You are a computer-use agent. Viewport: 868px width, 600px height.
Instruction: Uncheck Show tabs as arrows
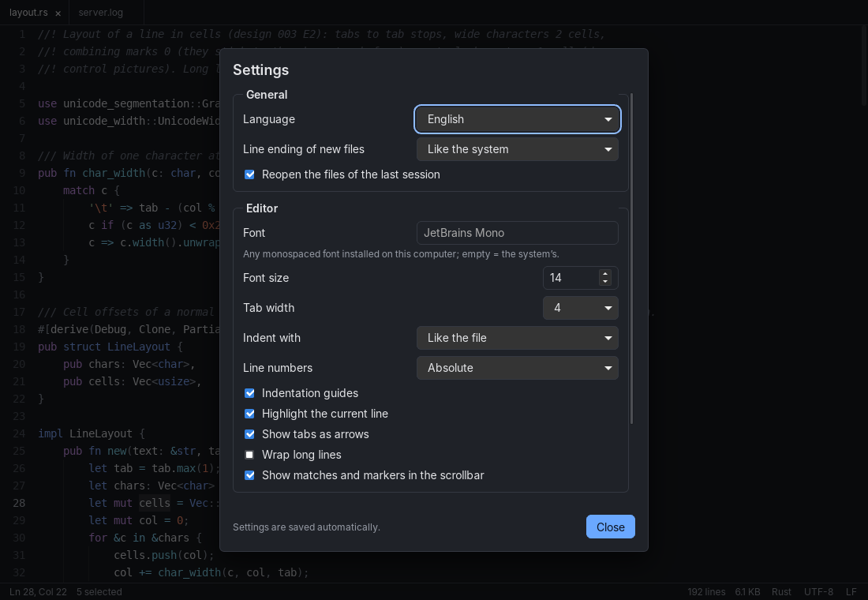249,433
